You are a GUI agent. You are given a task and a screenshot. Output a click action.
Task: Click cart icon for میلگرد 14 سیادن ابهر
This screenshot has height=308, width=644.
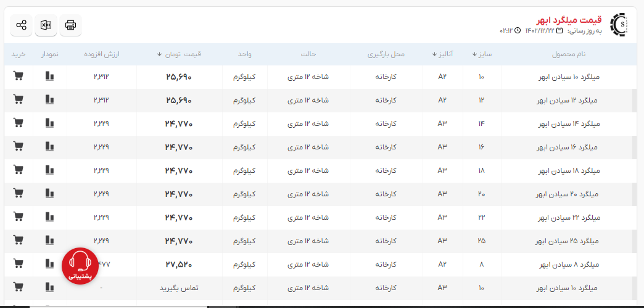pos(18,123)
